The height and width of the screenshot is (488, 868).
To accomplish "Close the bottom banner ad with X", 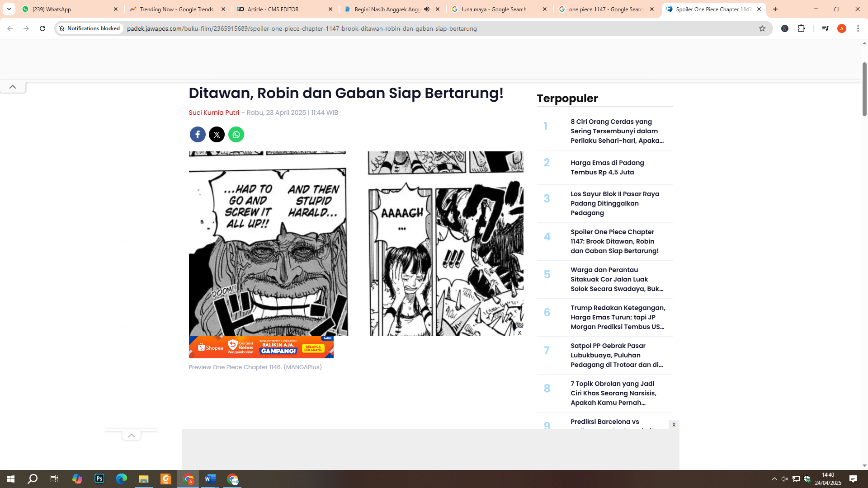I will coord(674,425).
